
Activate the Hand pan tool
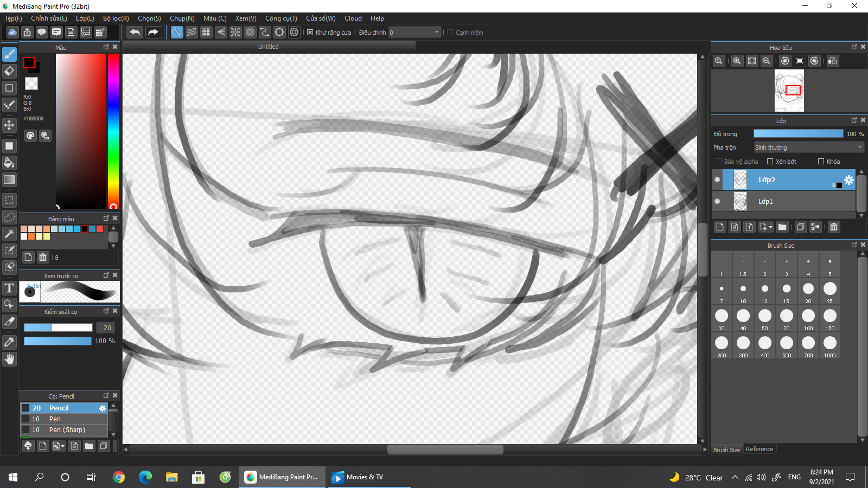pos(9,359)
